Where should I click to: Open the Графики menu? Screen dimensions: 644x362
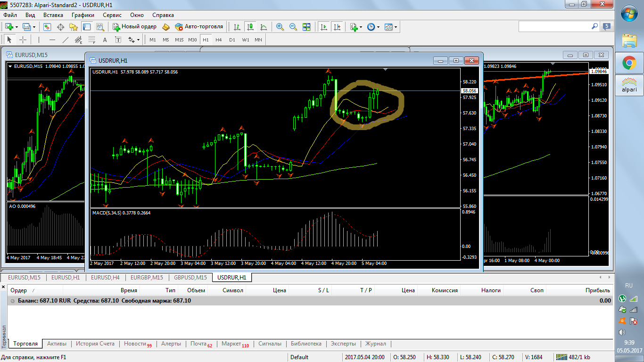(83, 15)
